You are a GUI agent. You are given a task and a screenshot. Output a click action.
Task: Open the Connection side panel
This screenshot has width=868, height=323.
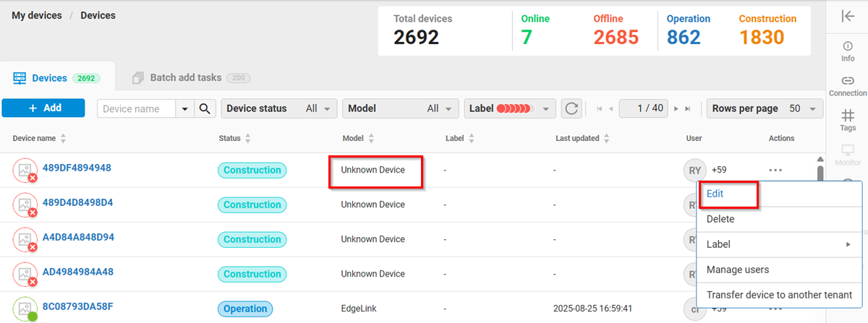[x=848, y=86]
